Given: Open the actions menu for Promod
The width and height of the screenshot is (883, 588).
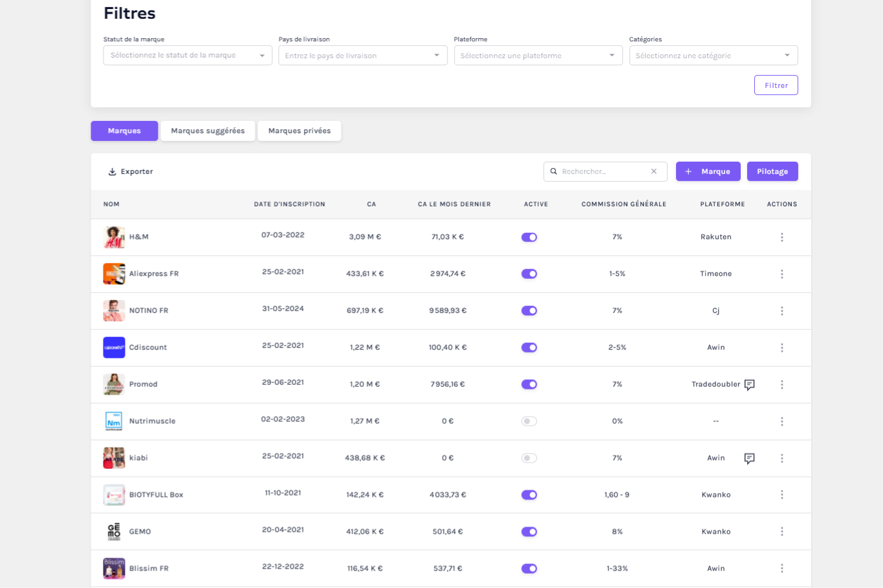Looking at the screenshot, I should [x=781, y=385].
